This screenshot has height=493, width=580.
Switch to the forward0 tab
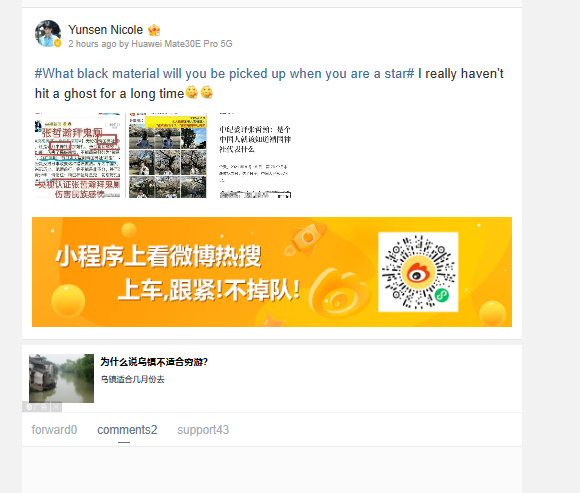coord(54,430)
